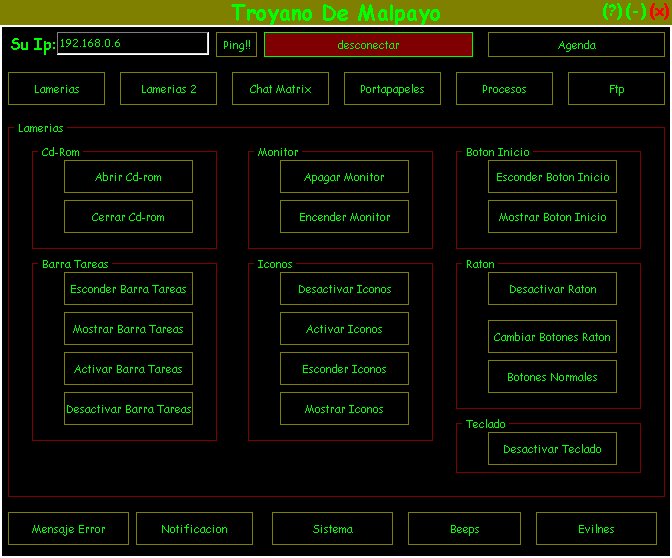Image resolution: width=672 pixels, height=558 pixels.
Task: Switch to the Notificacion section
Action: (x=194, y=529)
